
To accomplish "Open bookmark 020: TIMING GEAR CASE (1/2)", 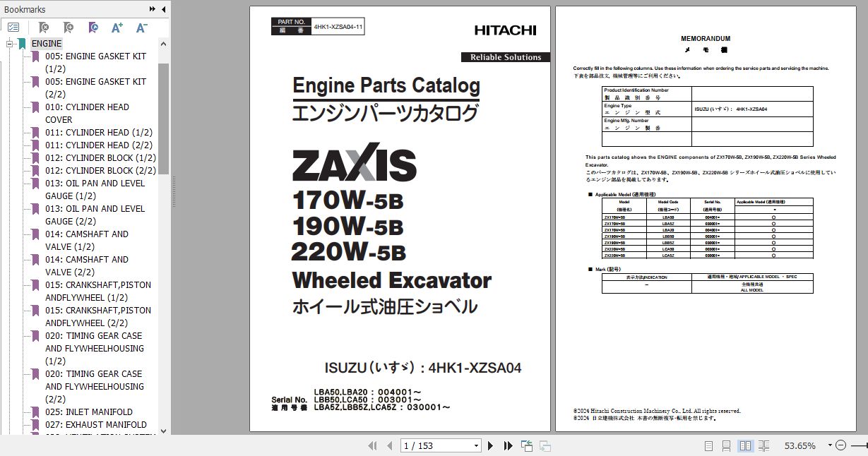I will [x=95, y=349].
